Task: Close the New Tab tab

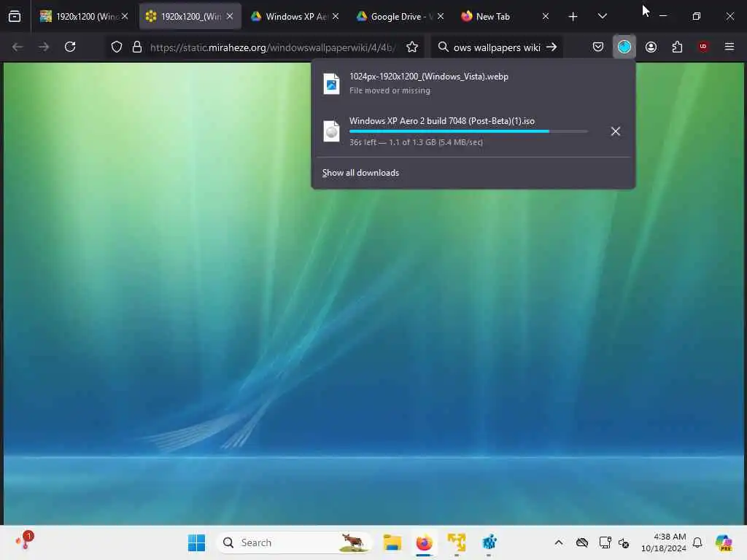Action: pyautogui.click(x=546, y=16)
